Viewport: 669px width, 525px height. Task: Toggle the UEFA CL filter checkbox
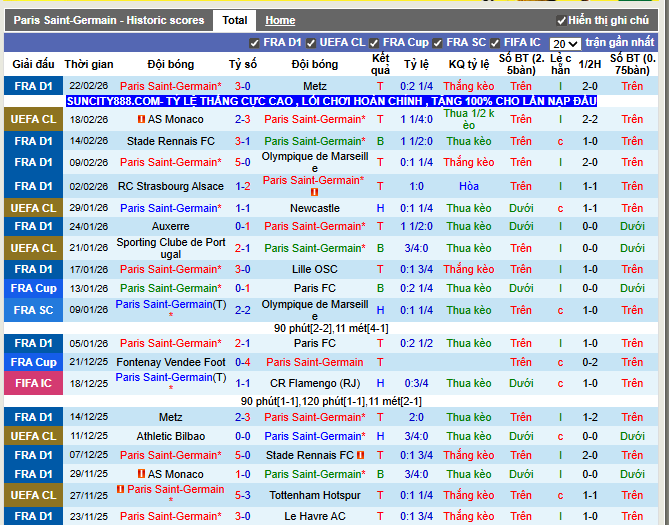point(312,43)
